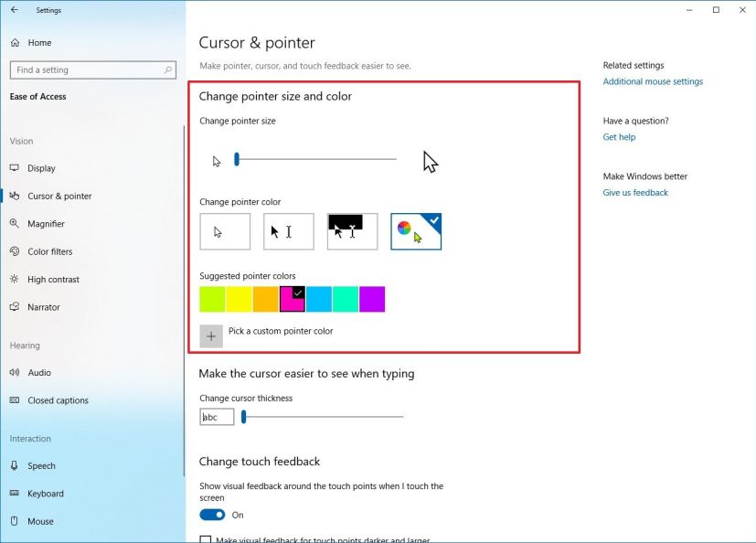
Task: Open Additional mouse settings
Action: [653, 80]
